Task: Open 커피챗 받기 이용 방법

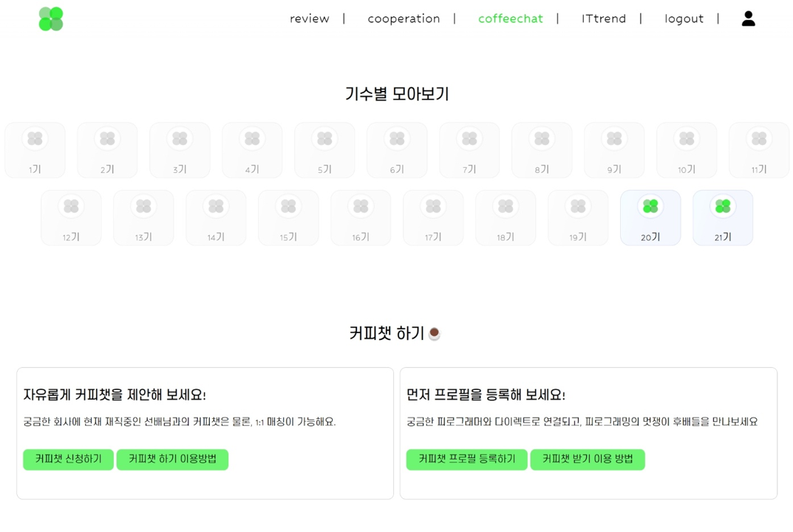Action: pyautogui.click(x=588, y=460)
